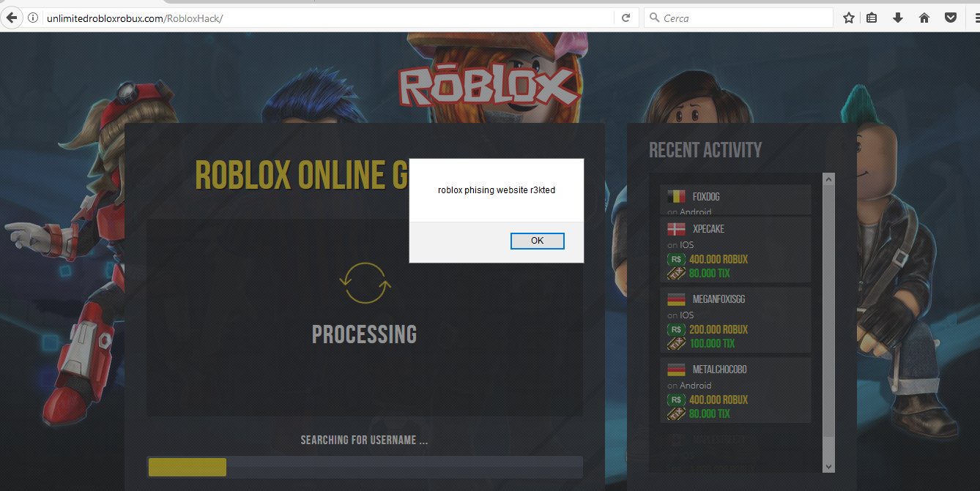Click the ROBLOX ONLINE heading

302,176
